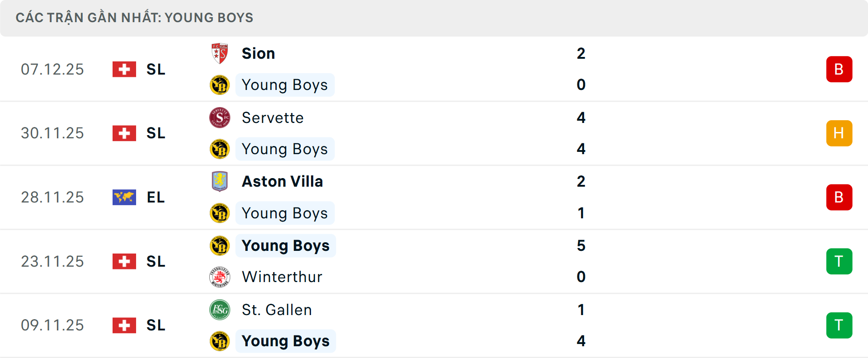Toggle the yellow H badge for Servette draw
This screenshot has height=358, width=868.
839,133
